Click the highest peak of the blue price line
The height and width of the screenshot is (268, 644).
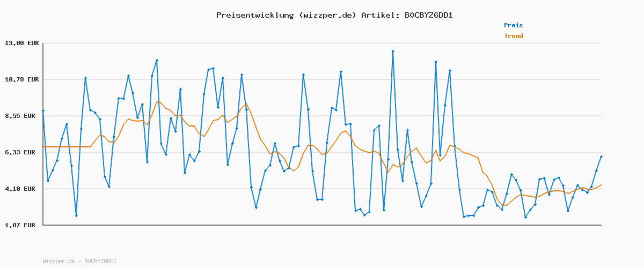click(393, 51)
